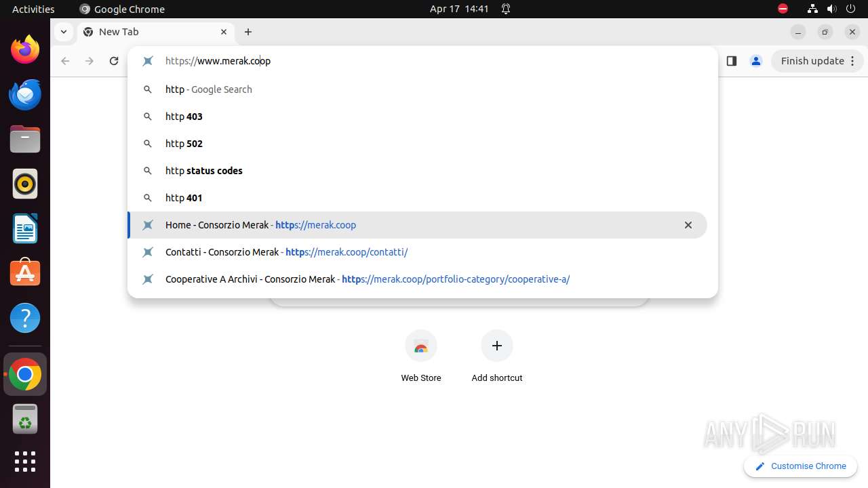Open the Google Chrome app menu in top bar

pos(122,9)
